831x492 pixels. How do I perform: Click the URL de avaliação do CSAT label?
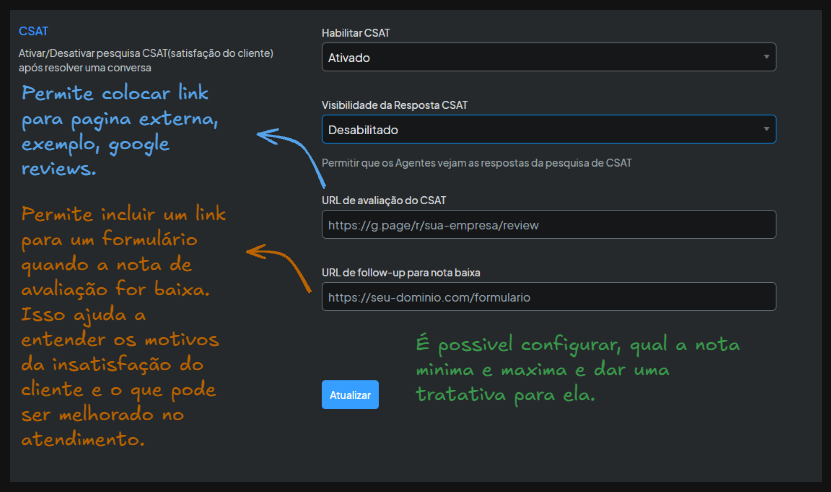point(383,200)
